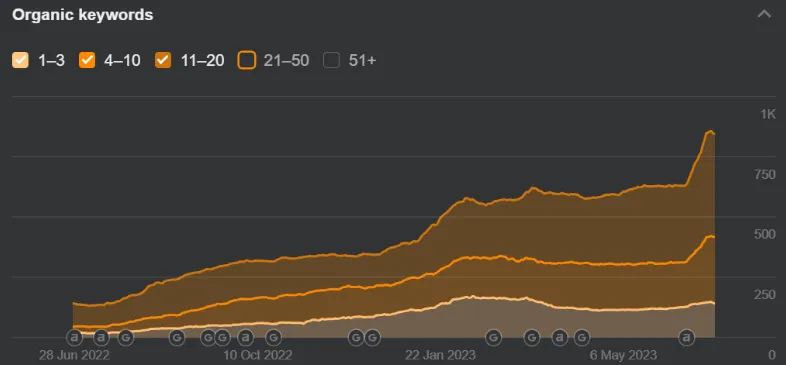Click the 'a' marker between G markers before 6 May 2023
Screen dimensions: 786x365
[x=560, y=337]
